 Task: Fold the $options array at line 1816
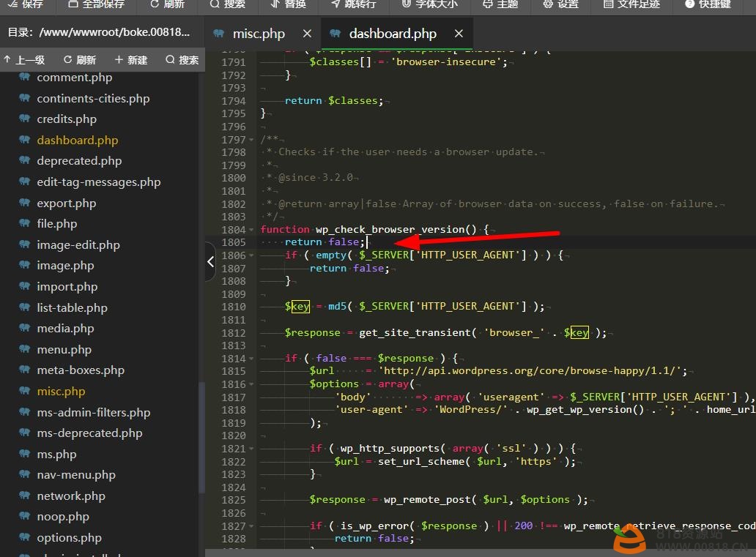tap(251, 384)
